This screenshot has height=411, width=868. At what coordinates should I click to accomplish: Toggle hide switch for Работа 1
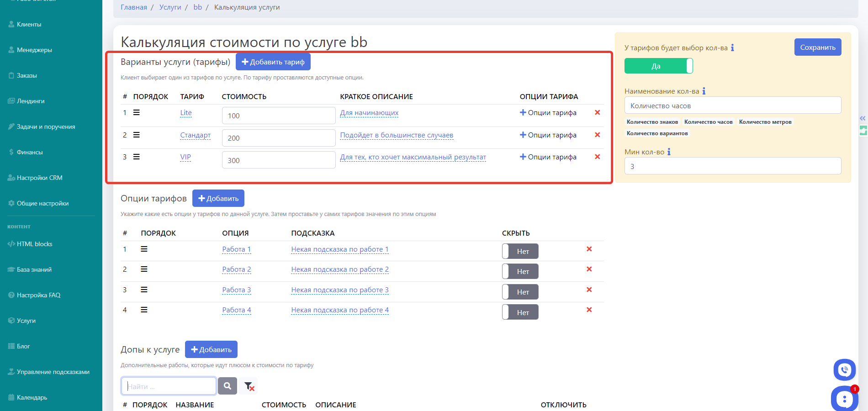(x=520, y=252)
